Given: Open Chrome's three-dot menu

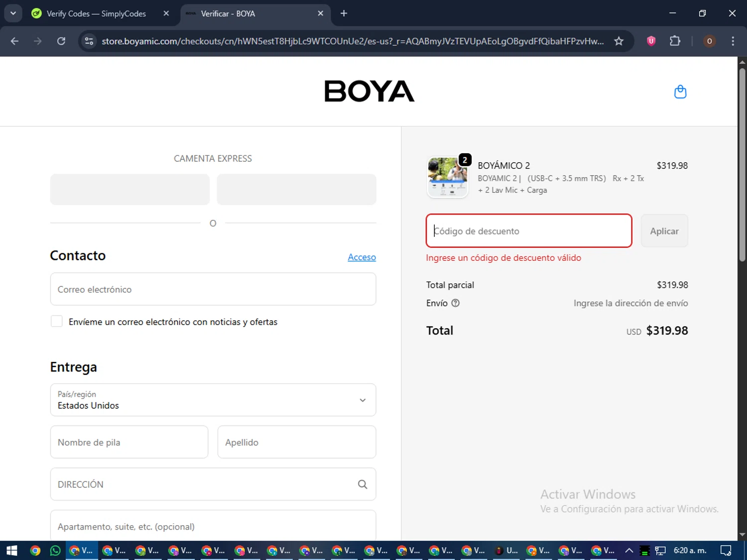Looking at the screenshot, I should (733, 41).
